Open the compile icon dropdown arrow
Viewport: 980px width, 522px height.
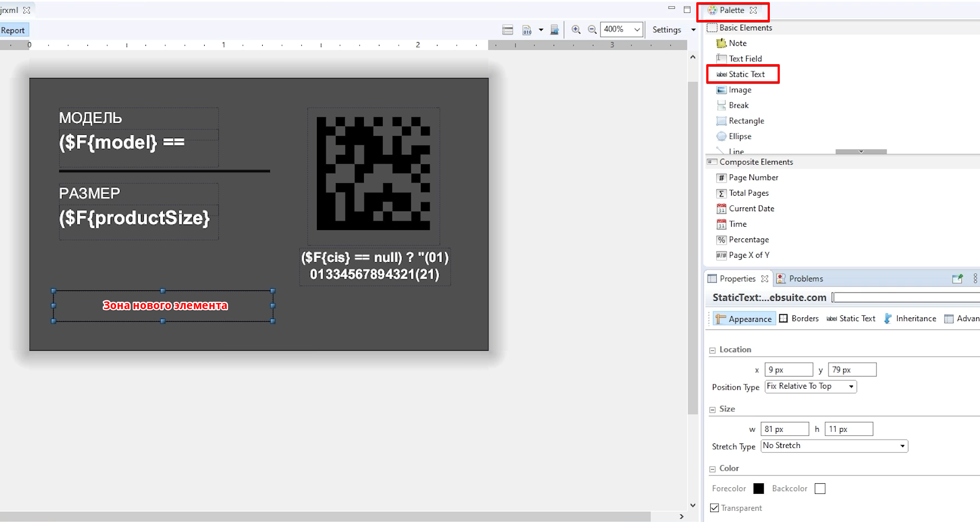[x=541, y=30]
